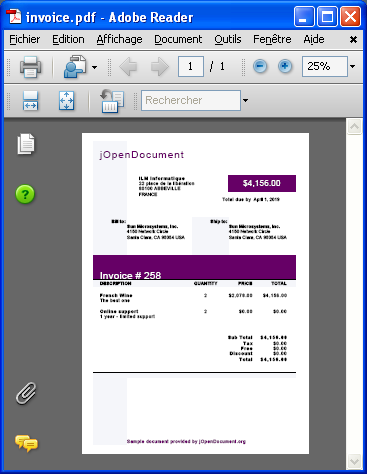Viewport: 367px width, 474px height.
Task: Open the Pages panel in sidebar
Action: pyautogui.click(x=26, y=144)
